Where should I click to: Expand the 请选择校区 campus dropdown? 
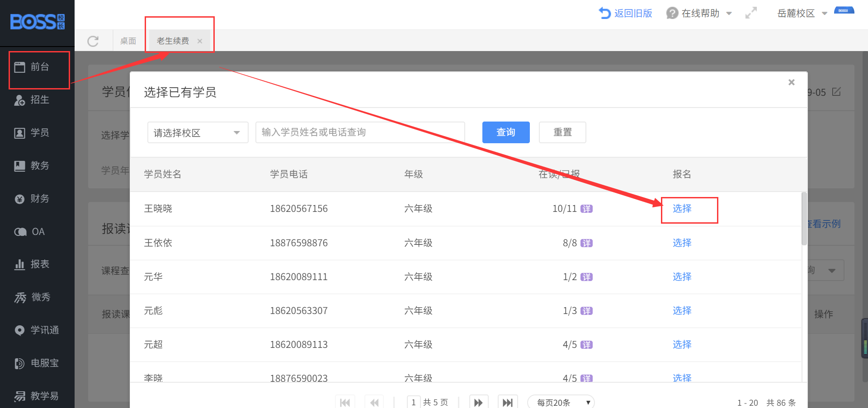[198, 133]
